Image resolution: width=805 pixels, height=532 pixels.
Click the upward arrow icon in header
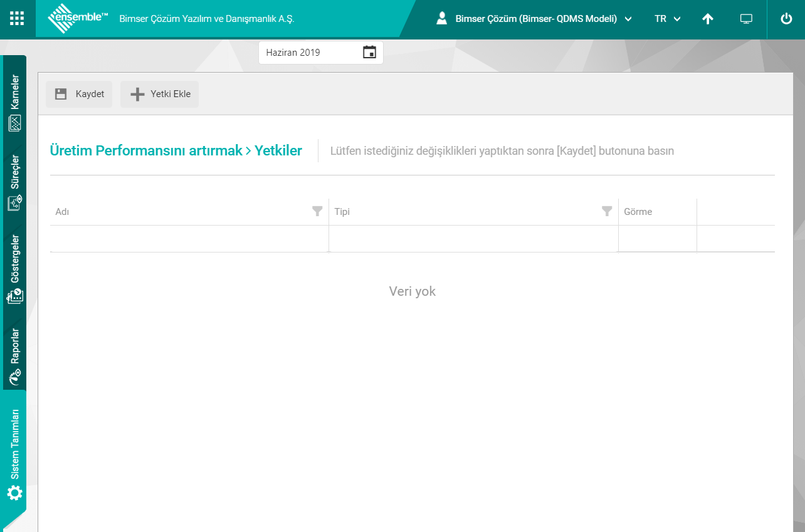pyautogui.click(x=708, y=19)
